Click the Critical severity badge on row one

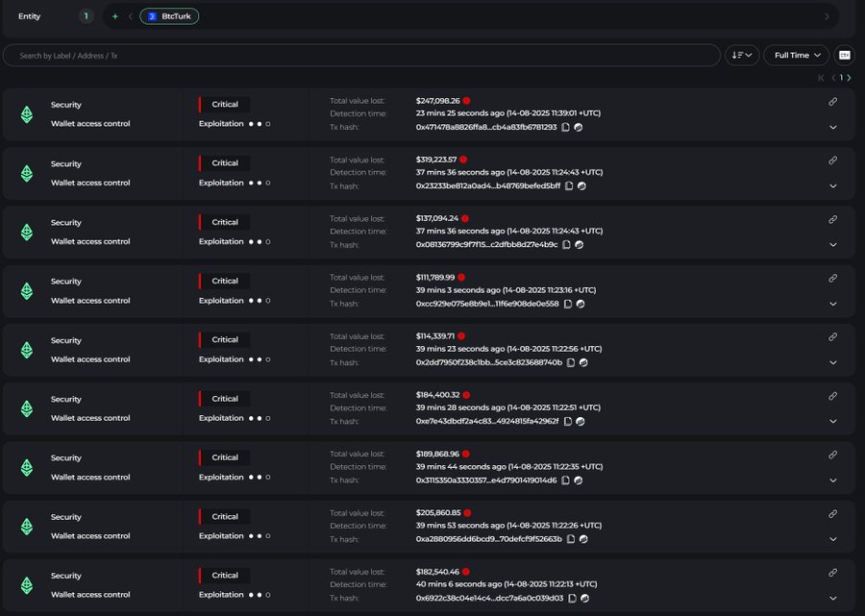click(224, 104)
